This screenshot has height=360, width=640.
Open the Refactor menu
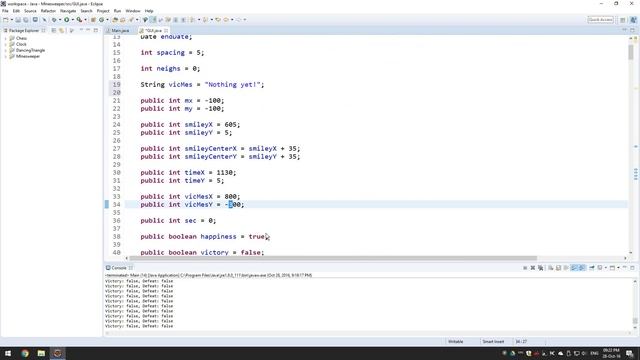coord(48,11)
